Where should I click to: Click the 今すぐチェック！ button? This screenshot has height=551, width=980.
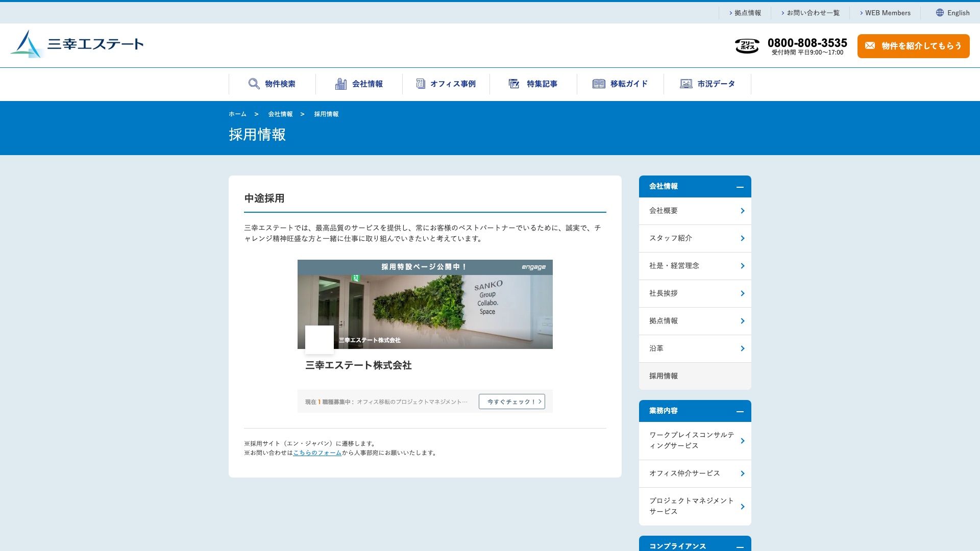[511, 402]
